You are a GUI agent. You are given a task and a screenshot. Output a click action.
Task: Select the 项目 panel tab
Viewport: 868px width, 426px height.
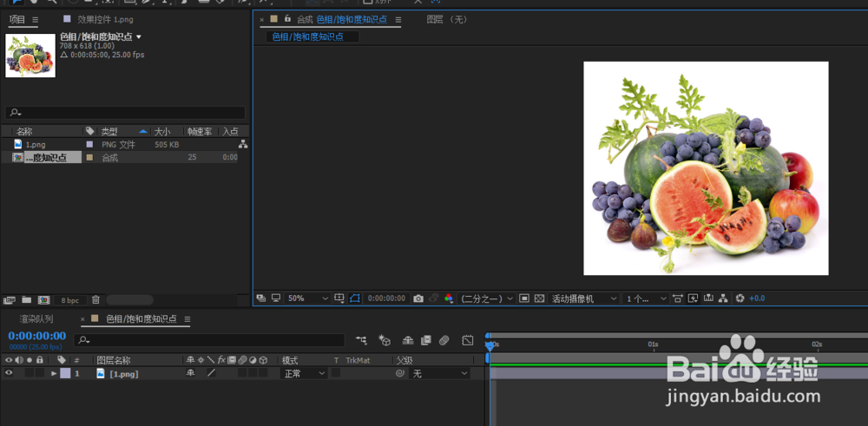(x=16, y=19)
